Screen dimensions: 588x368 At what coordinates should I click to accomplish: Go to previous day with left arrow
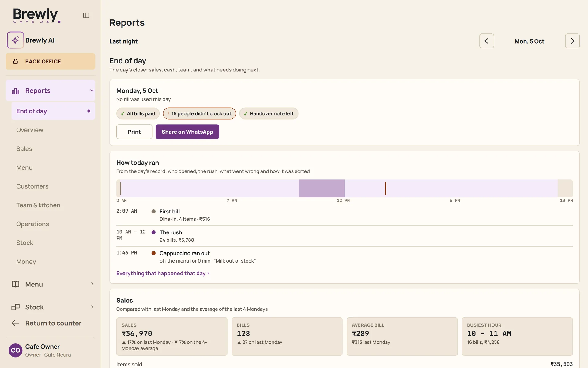[487, 41]
